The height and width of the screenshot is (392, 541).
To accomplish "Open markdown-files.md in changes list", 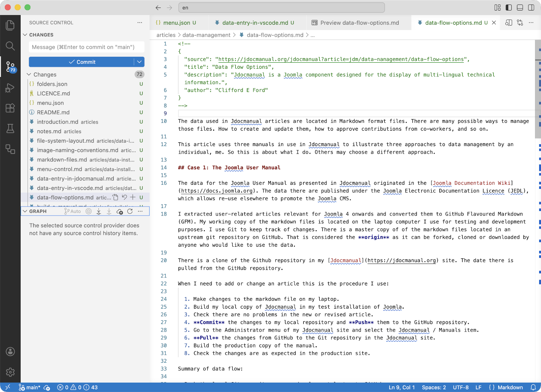I will [85, 160].
